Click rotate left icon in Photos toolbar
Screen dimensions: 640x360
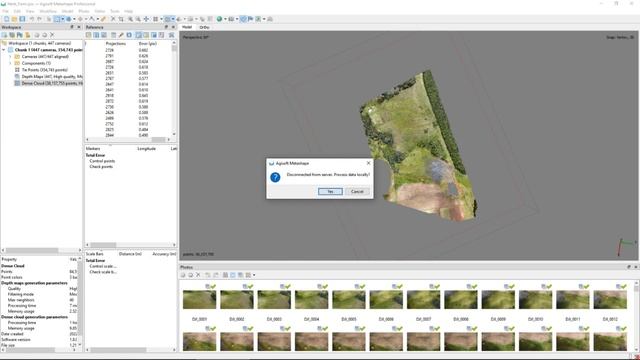[207, 275]
